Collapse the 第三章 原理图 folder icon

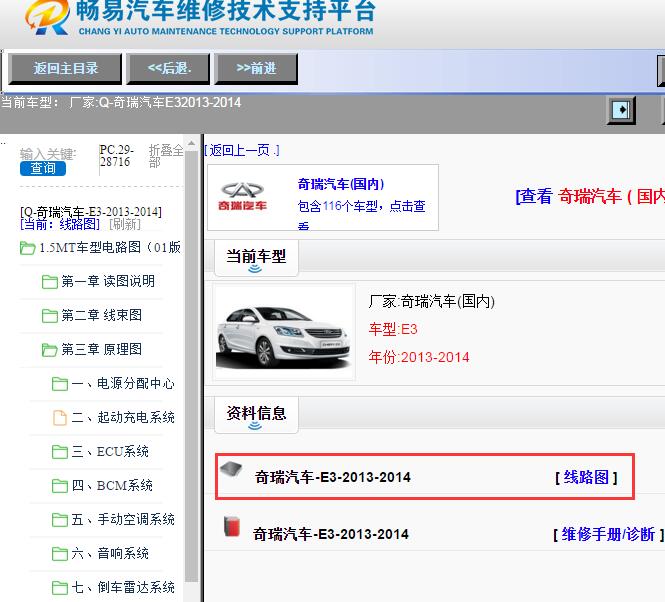click(50, 350)
